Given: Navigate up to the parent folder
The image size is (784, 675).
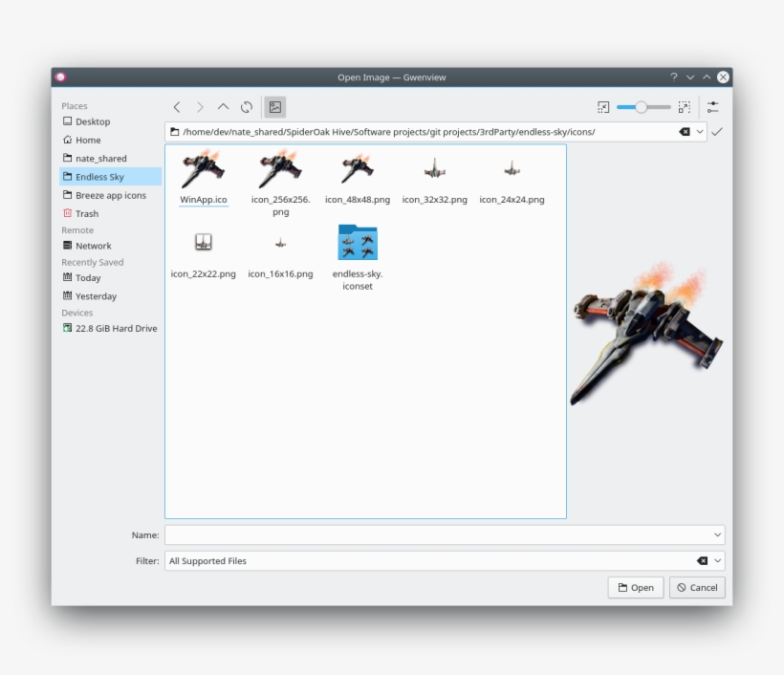Looking at the screenshot, I should (223, 107).
